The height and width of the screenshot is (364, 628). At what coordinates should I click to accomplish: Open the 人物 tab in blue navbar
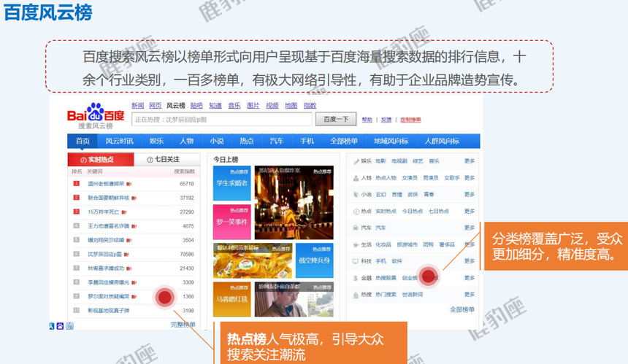click(187, 142)
